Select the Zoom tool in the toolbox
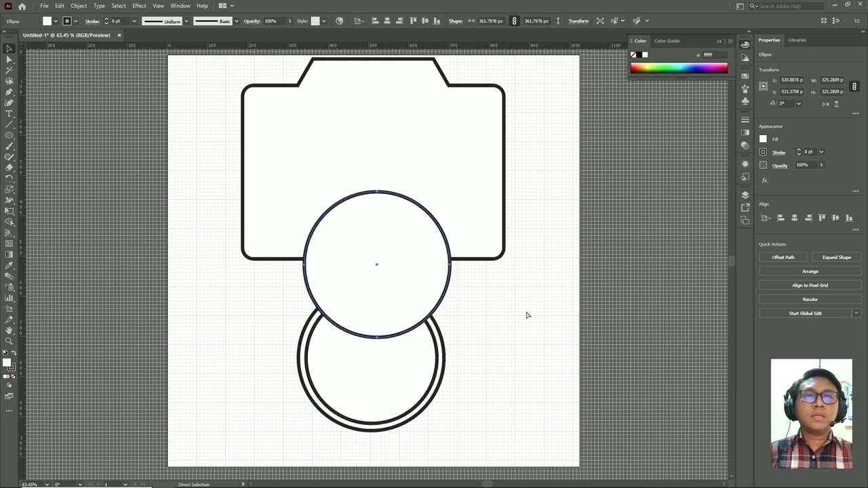 [x=9, y=341]
